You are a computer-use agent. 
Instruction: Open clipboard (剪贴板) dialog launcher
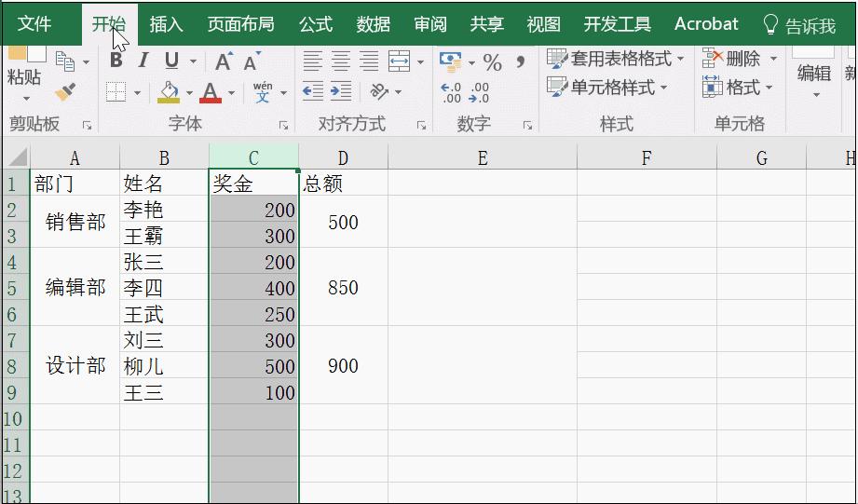tap(87, 126)
